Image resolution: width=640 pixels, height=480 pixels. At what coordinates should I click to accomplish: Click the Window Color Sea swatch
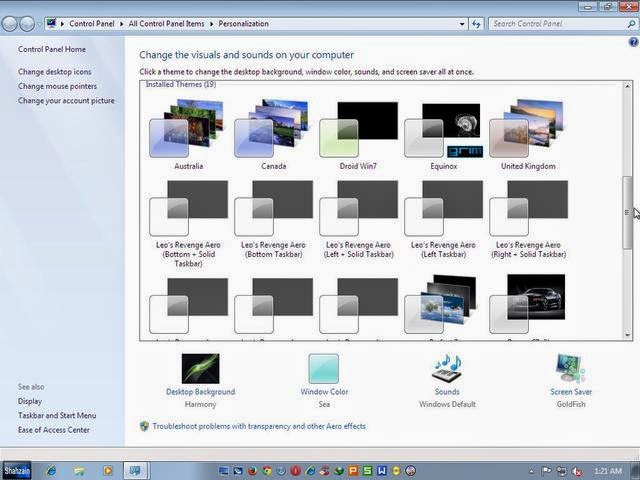coord(324,369)
